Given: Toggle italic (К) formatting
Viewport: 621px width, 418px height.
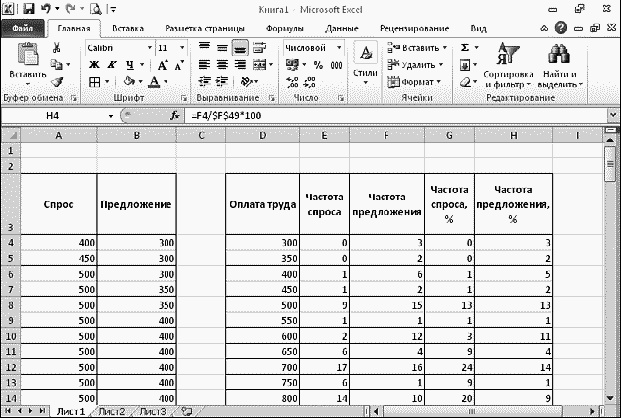Looking at the screenshot, I should [x=110, y=65].
